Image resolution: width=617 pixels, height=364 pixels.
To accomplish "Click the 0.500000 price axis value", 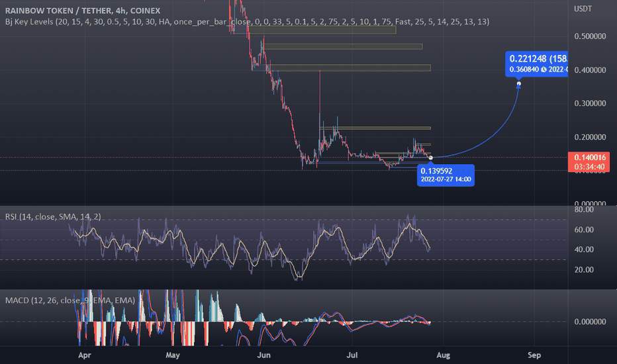I will pos(590,36).
